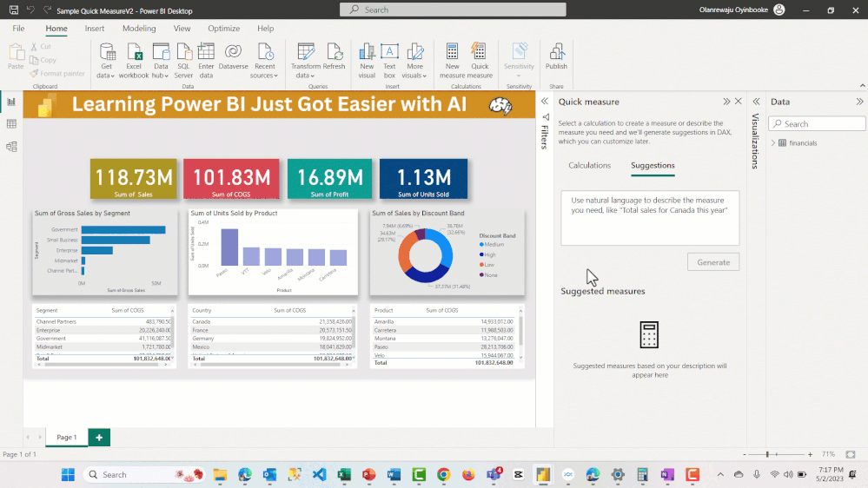The image size is (868, 488).
Task: Click the zoom out minus button
Action: pyautogui.click(x=744, y=454)
